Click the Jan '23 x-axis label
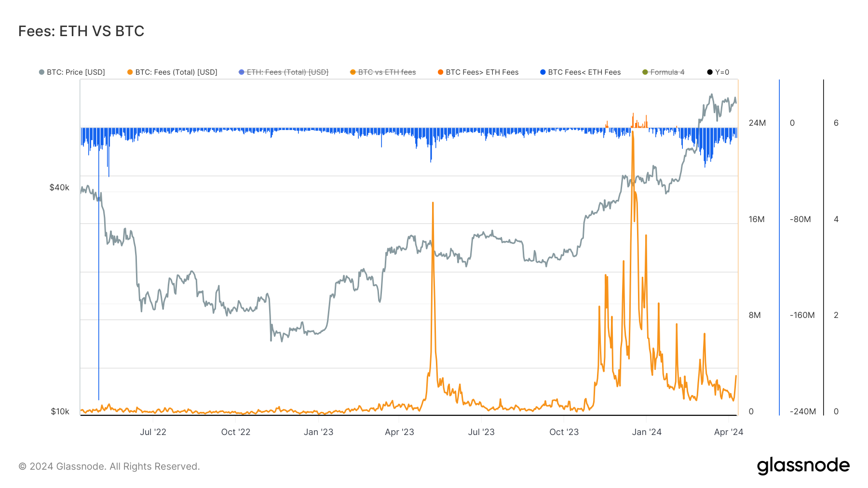 [318, 432]
